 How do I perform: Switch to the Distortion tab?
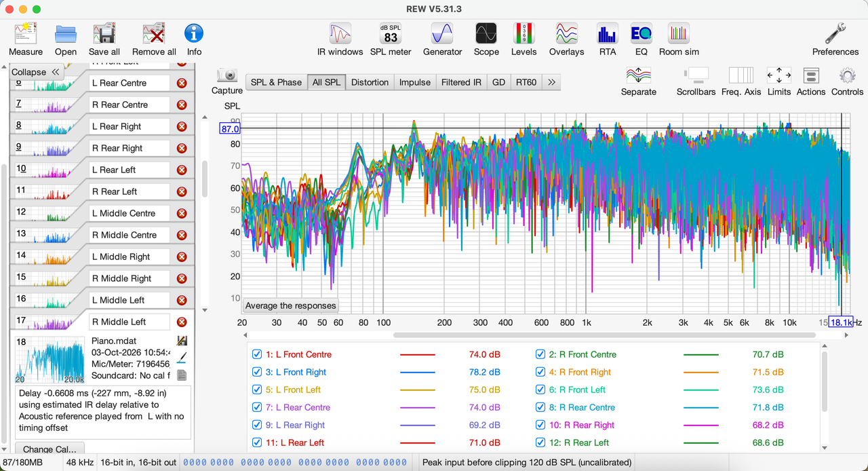pos(370,82)
